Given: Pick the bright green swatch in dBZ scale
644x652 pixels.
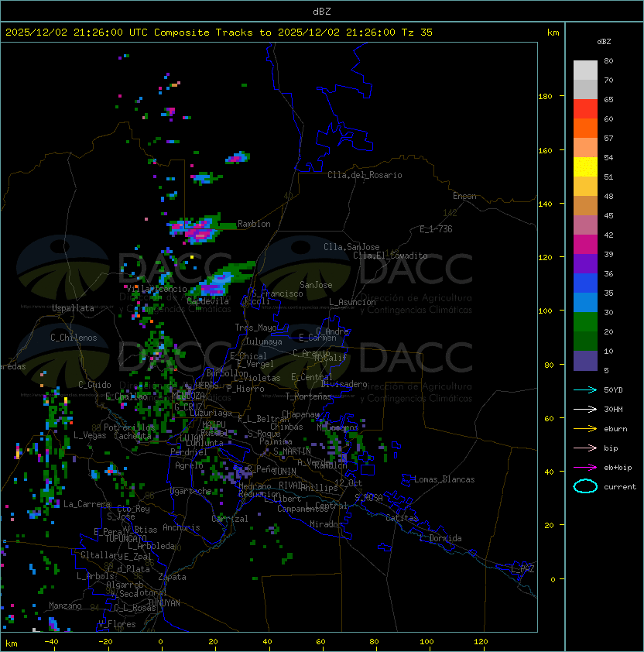Looking at the screenshot, I should pyautogui.click(x=585, y=322).
